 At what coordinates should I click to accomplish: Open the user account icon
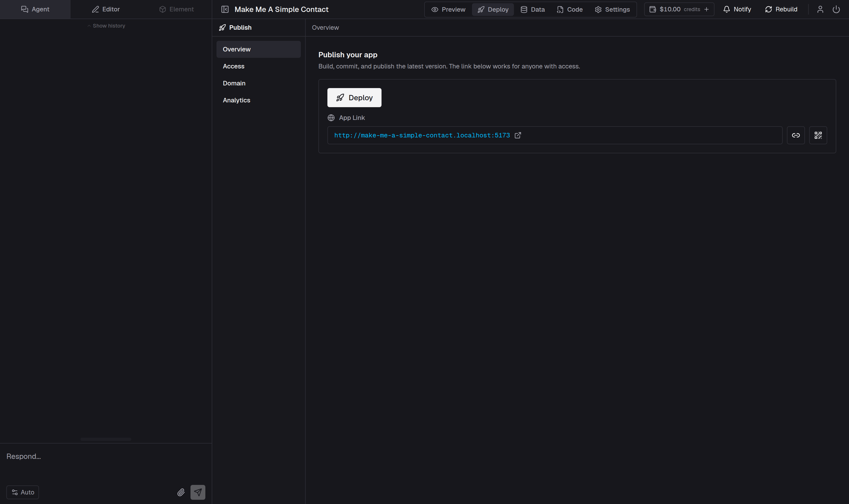(820, 9)
